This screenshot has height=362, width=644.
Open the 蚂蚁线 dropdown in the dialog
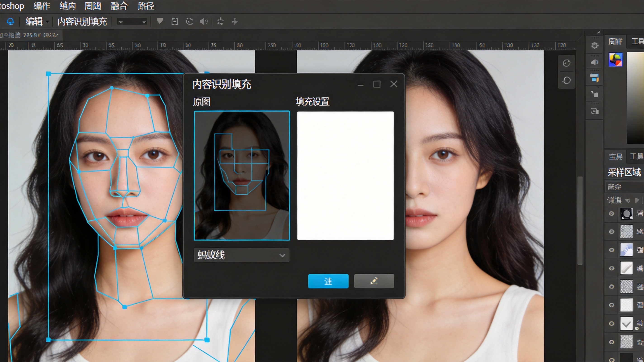pyautogui.click(x=241, y=255)
